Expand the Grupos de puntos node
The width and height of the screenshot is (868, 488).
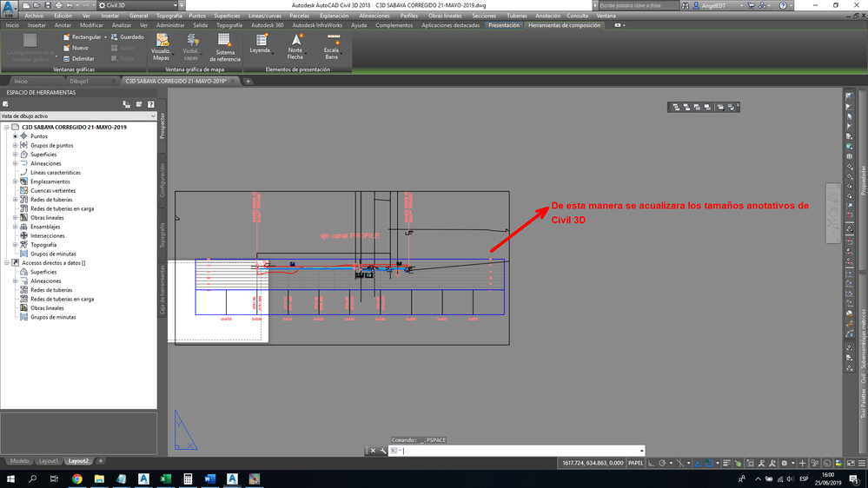click(16, 146)
